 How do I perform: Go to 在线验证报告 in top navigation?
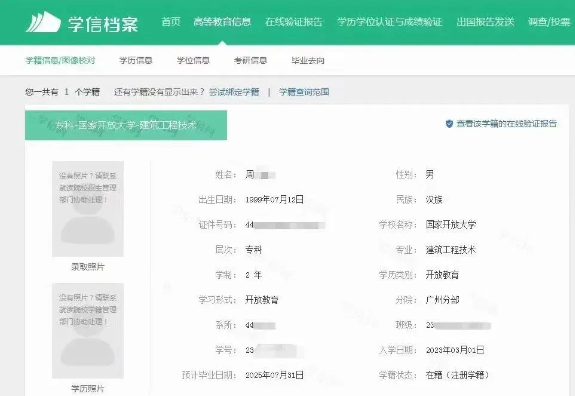pyautogui.click(x=294, y=22)
